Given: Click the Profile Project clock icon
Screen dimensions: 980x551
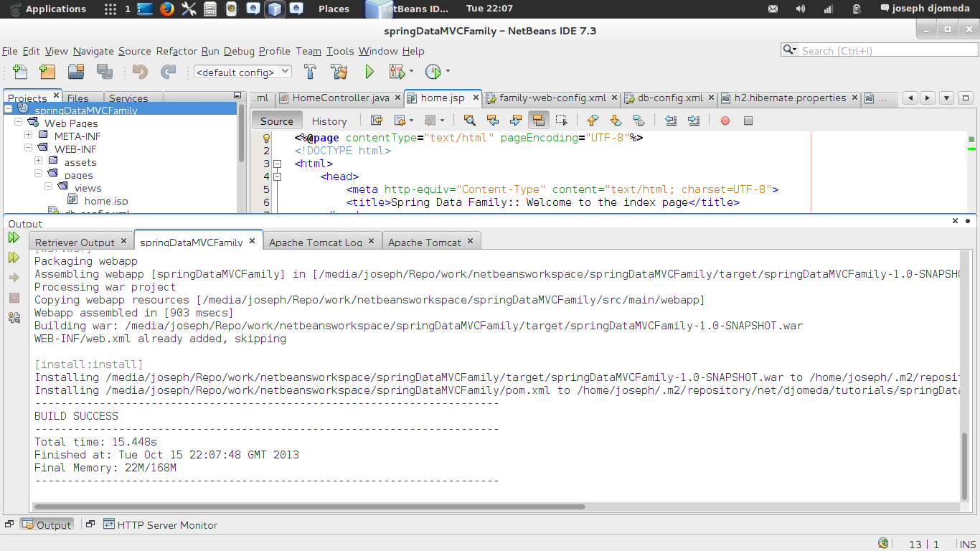Looking at the screenshot, I should pos(433,72).
